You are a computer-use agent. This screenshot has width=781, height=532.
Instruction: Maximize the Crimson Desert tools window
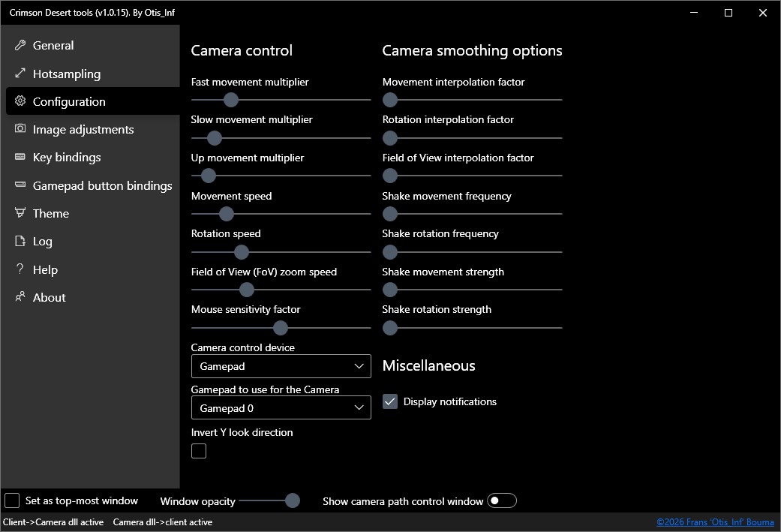pyautogui.click(x=728, y=13)
